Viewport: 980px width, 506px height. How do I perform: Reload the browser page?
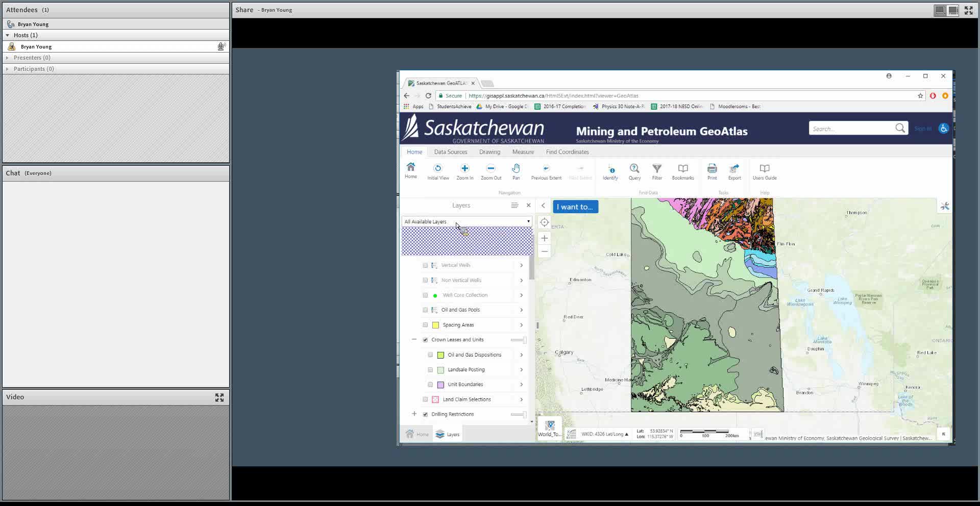pos(428,95)
